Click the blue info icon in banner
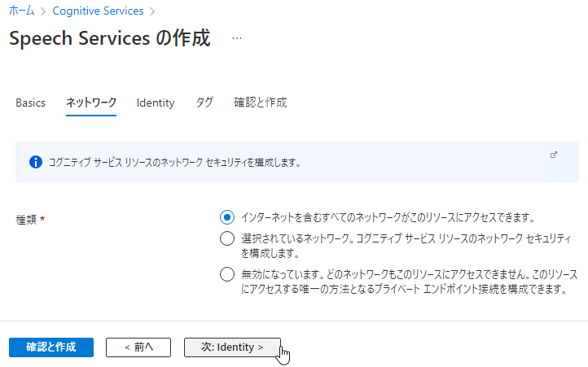The height and width of the screenshot is (367, 588). 36,162
